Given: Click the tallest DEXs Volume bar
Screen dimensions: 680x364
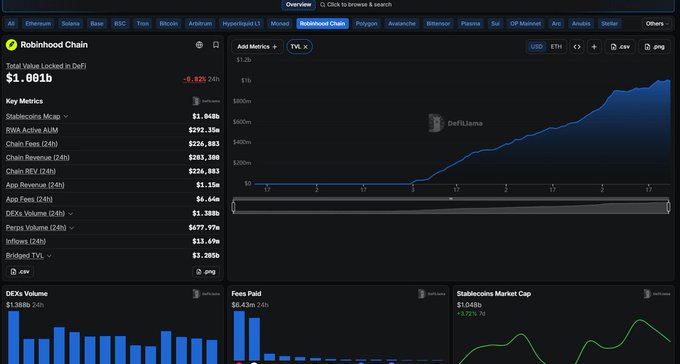Looking at the screenshot, I should pos(13,338).
